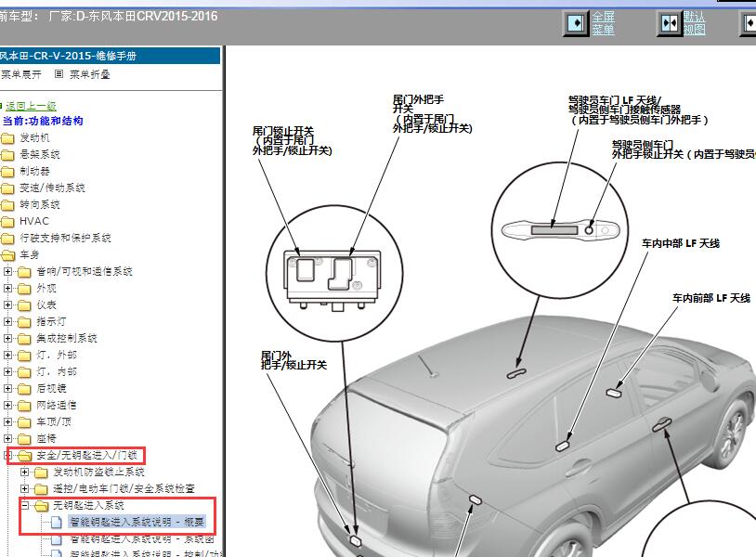Select the 集成控制系统 label

click(67, 338)
